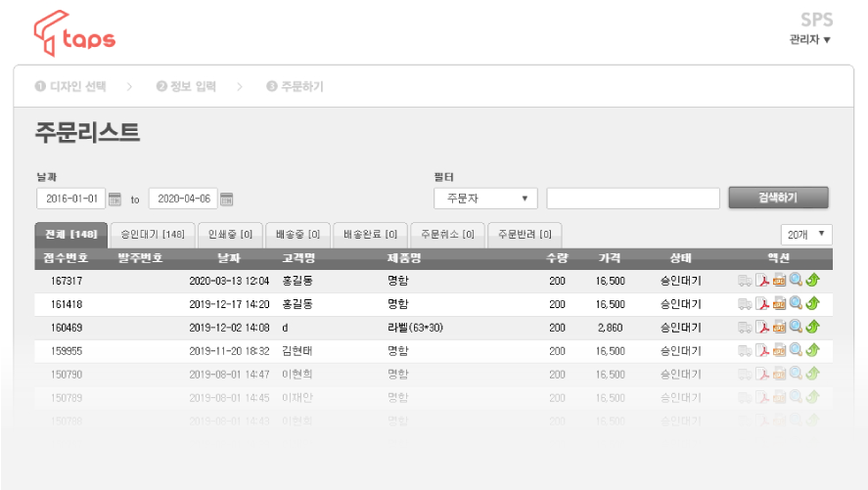This screenshot has width=868, height=490.
Task: Click the taps logo
Action: pyautogui.click(x=74, y=33)
